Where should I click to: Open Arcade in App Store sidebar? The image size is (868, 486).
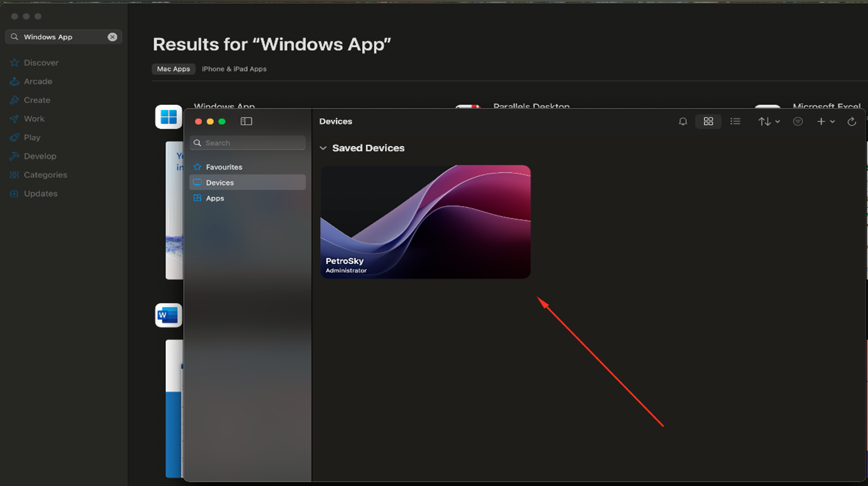pyautogui.click(x=37, y=82)
